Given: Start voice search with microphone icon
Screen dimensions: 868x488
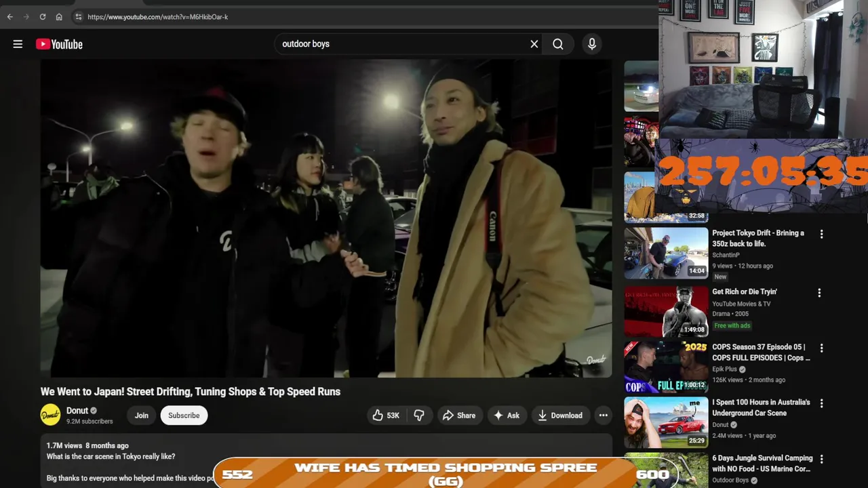Looking at the screenshot, I should tap(592, 44).
